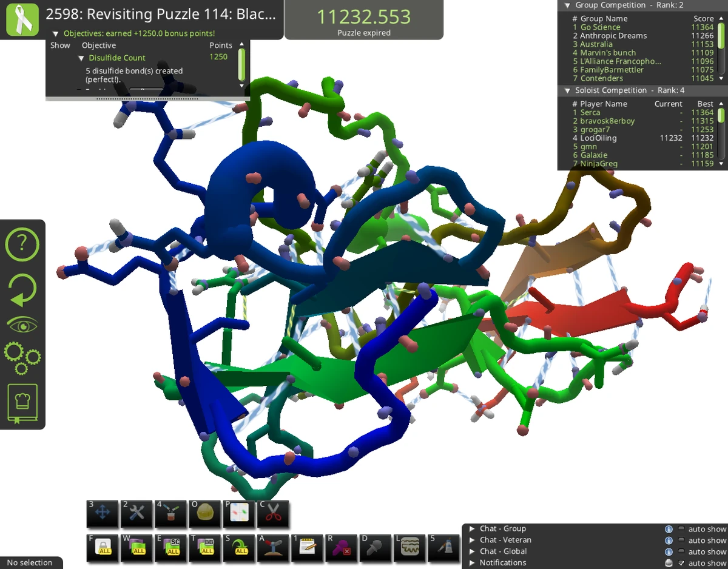The image size is (728, 569).
Task: Click the Help question mark icon
Action: pos(22,244)
